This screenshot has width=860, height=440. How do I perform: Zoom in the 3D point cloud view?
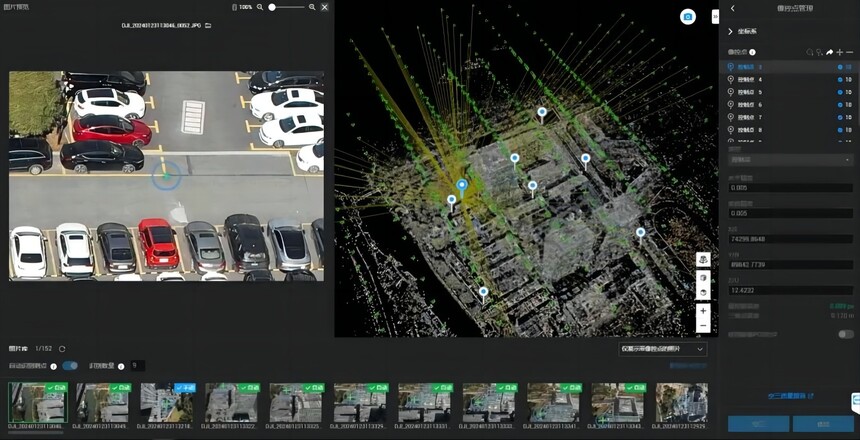(x=703, y=311)
